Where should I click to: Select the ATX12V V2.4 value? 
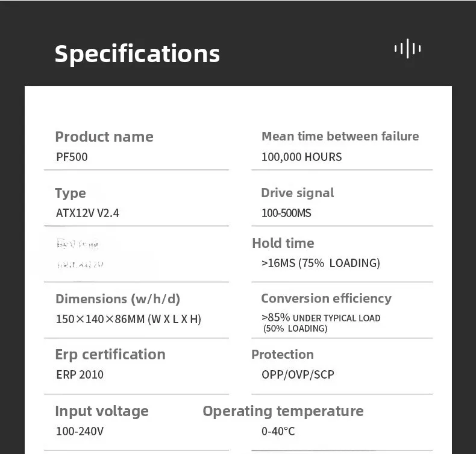pos(87,213)
